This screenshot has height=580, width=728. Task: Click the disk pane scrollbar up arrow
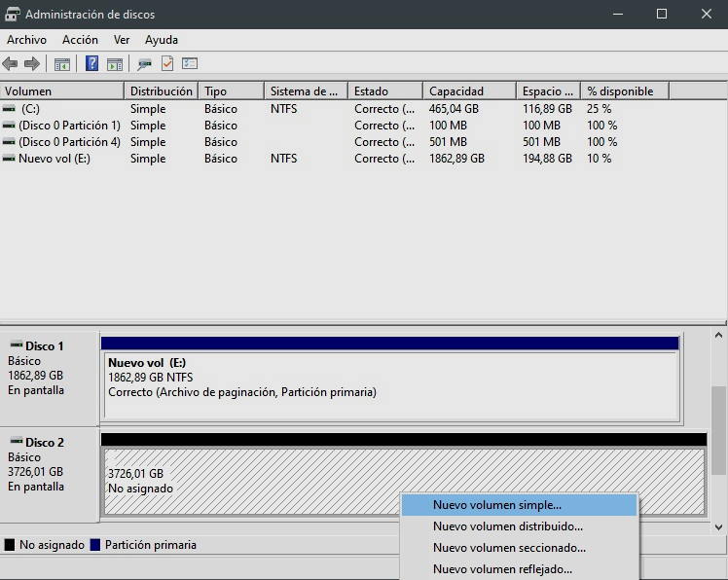point(719,336)
